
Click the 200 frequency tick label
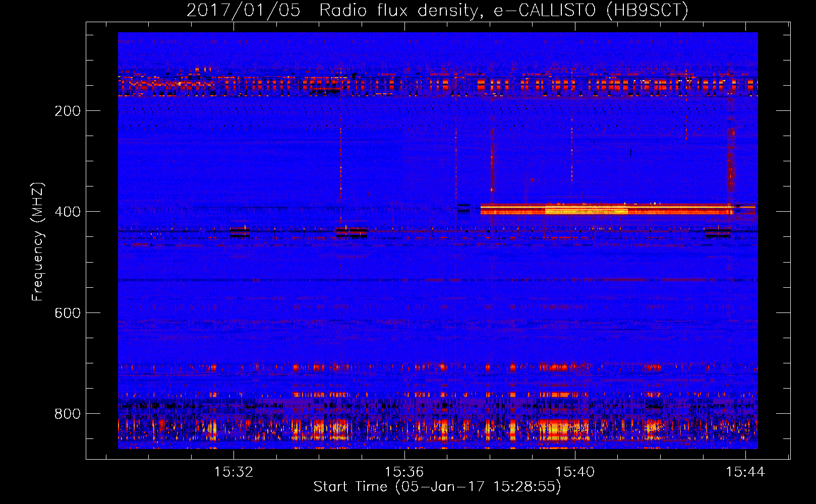(x=68, y=111)
